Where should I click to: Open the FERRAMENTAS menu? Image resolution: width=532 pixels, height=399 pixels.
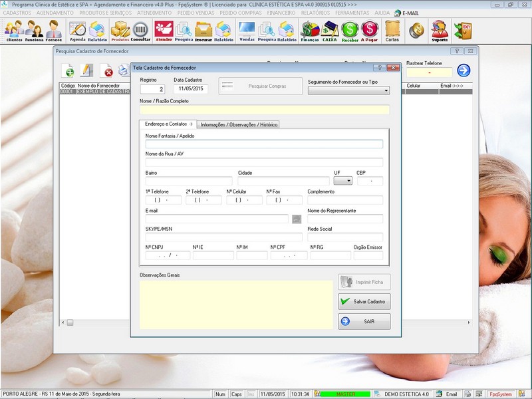[x=352, y=13]
